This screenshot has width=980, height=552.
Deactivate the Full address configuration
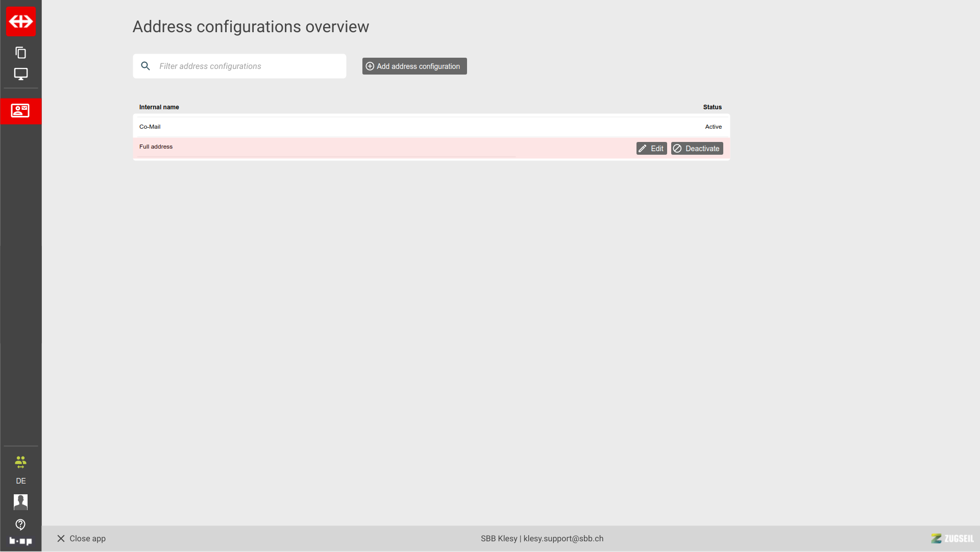tap(697, 149)
